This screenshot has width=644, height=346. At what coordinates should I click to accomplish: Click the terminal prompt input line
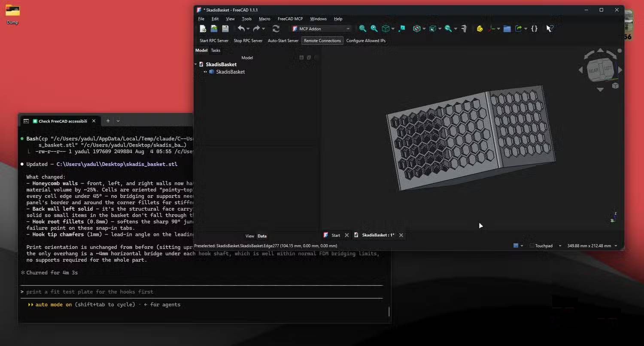tap(201, 292)
